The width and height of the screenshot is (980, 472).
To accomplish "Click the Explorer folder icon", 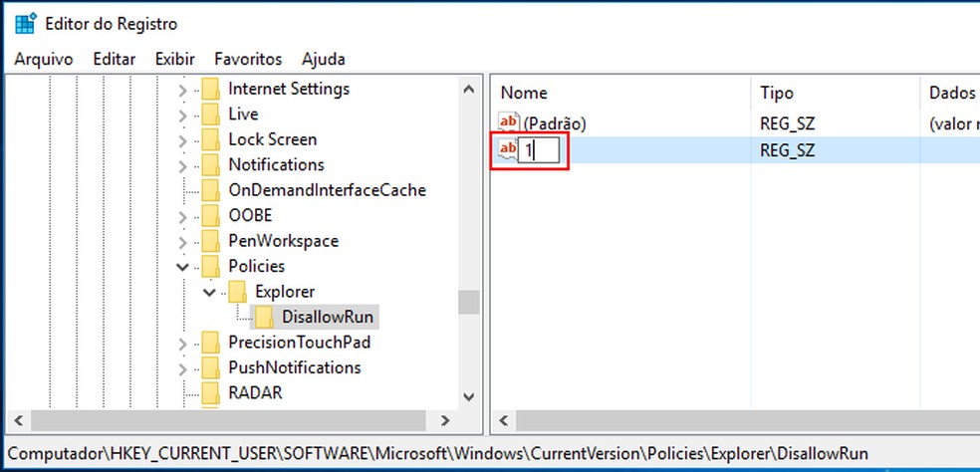I will [237, 292].
